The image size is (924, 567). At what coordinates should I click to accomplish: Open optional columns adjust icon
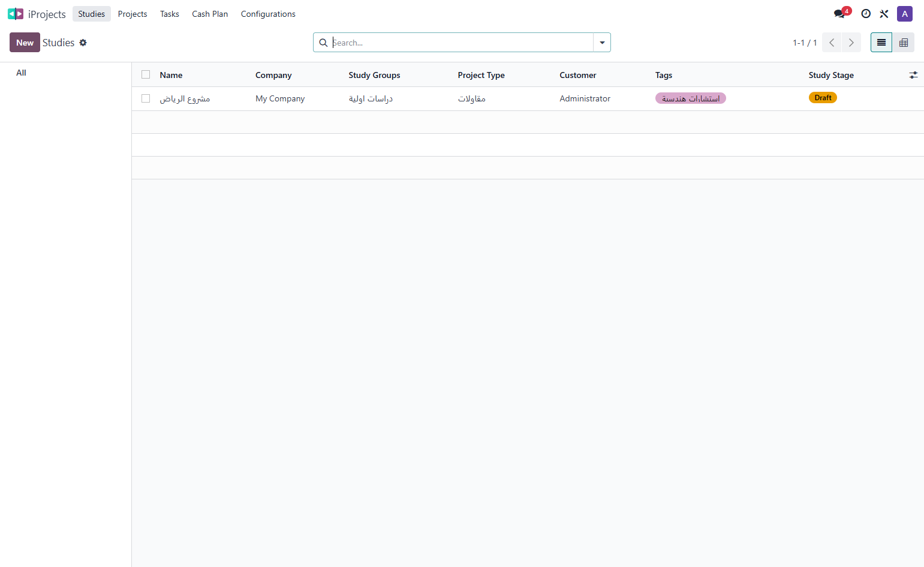pos(913,75)
